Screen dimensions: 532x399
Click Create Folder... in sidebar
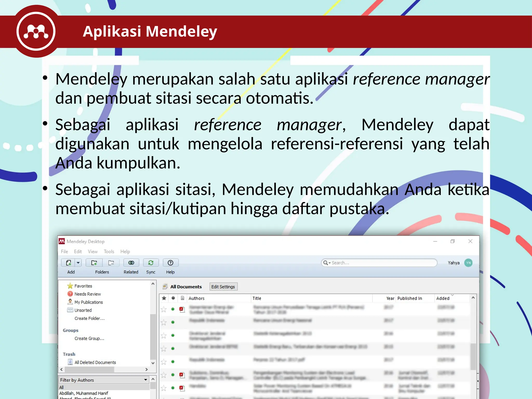coord(89,318)
